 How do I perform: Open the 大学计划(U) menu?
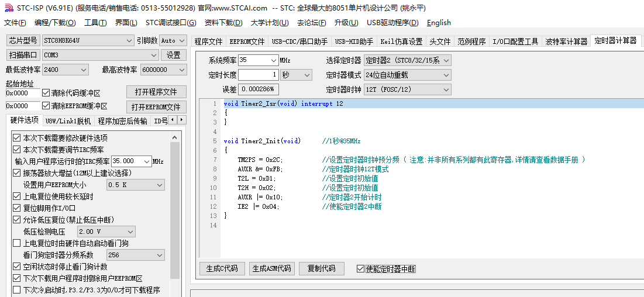click(x=270, y=23)
